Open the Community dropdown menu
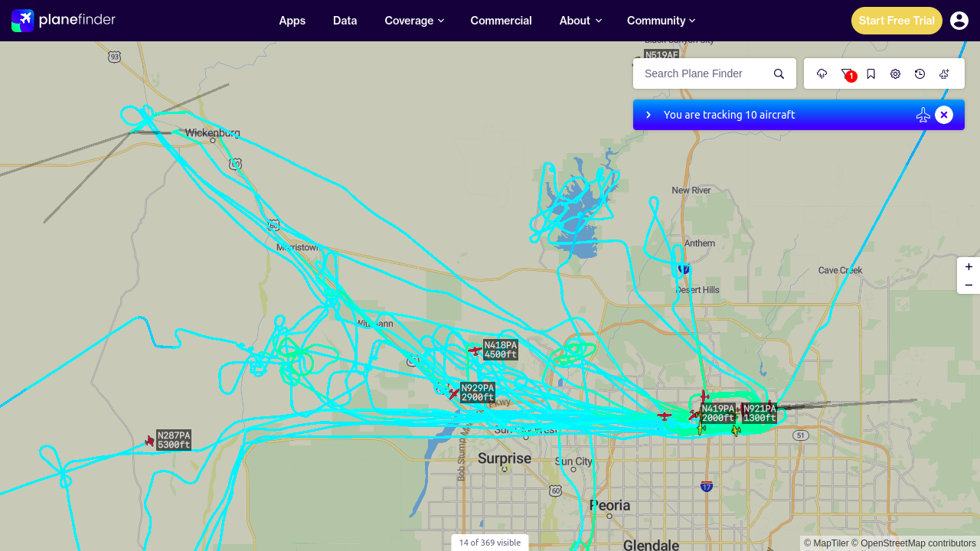The height and width of the screenshot is (551, 980). point(661,21)
